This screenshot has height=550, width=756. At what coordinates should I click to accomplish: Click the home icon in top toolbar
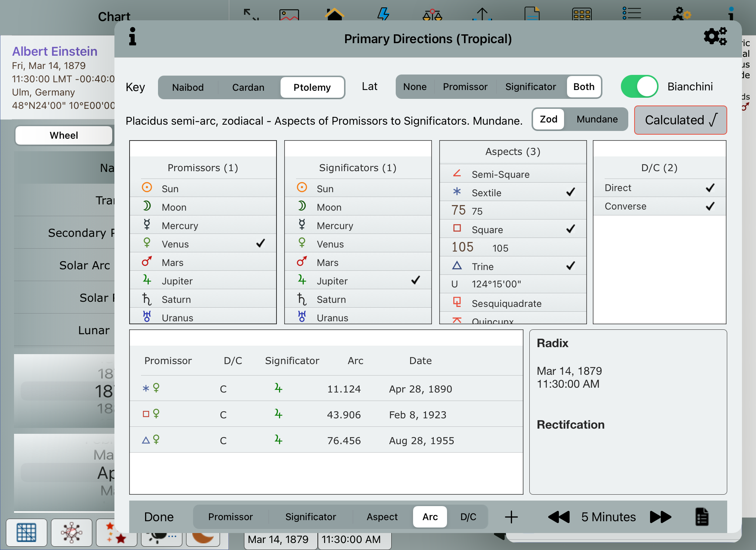[x=334, y=15]
